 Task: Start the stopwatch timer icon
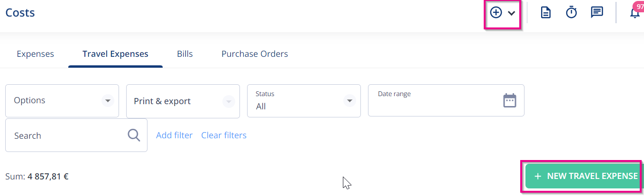point(571,13)
